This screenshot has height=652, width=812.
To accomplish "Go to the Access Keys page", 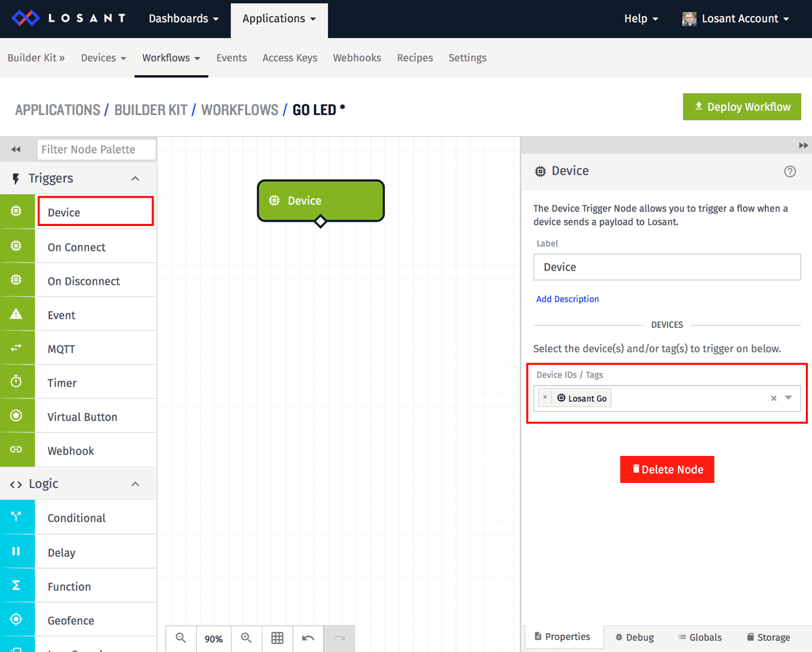I will point(290,57).
